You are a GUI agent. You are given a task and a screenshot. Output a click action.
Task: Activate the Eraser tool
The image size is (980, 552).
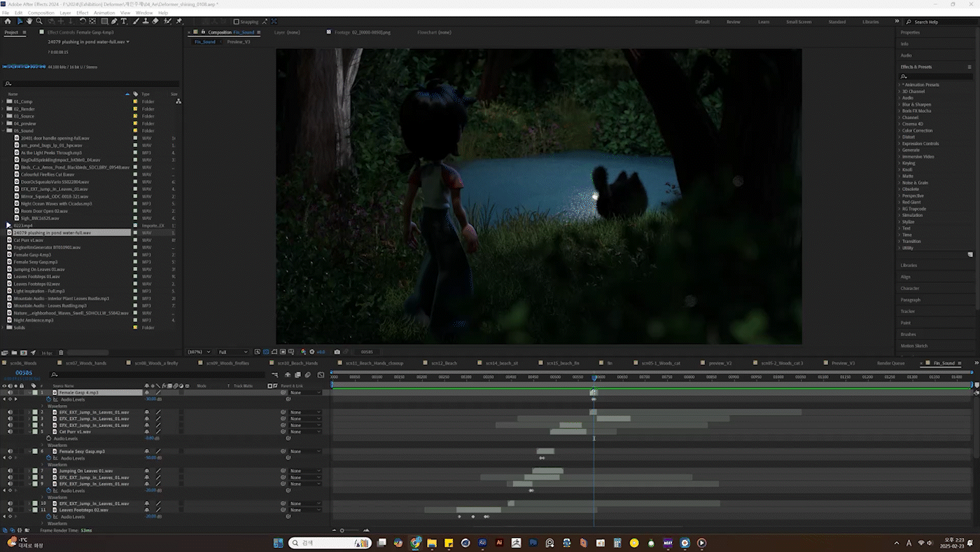click(x=155, y=22)
